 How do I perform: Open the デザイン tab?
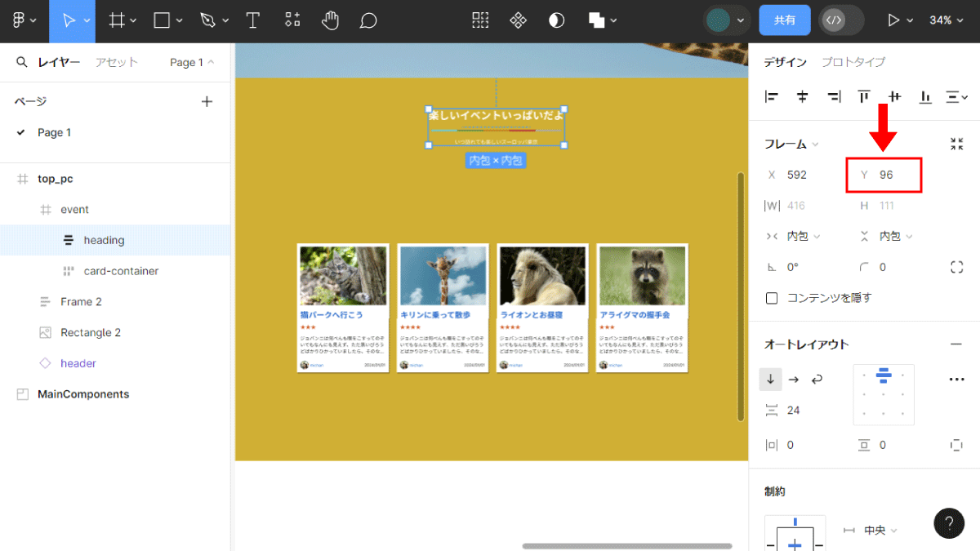[x=786, y=62]
